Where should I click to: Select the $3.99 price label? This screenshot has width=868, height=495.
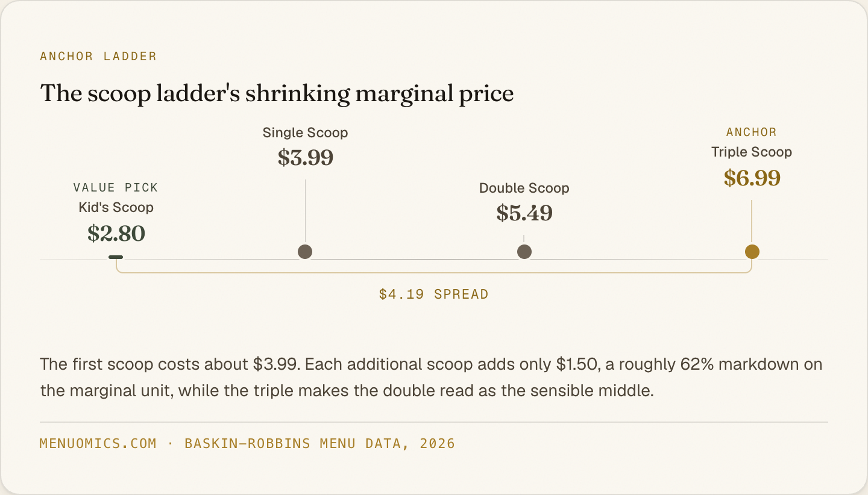pos(306,158)
